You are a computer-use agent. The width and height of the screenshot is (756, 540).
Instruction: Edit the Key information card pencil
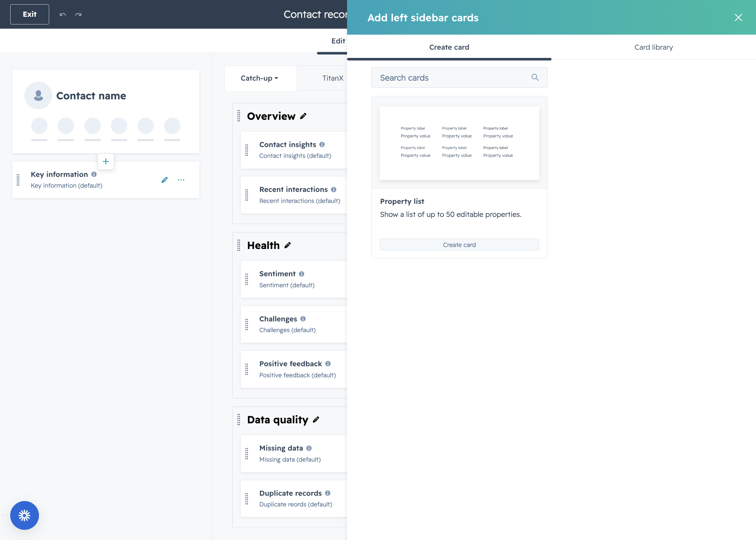[164, 180]
